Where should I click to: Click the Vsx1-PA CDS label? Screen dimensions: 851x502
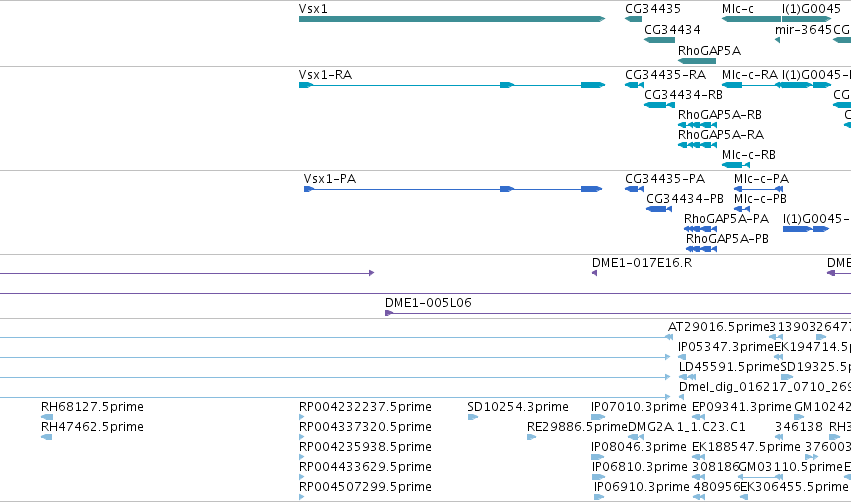click(x=329, y=179)
